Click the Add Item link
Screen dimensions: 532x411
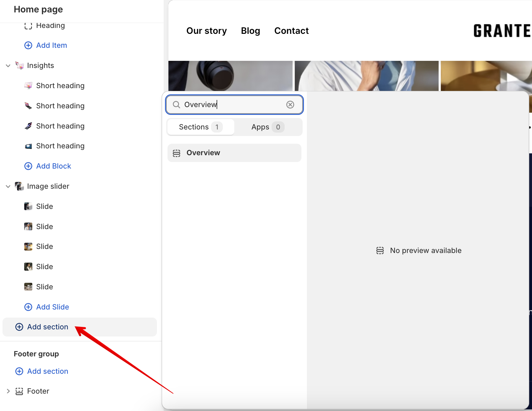click(x=51, y=45)
